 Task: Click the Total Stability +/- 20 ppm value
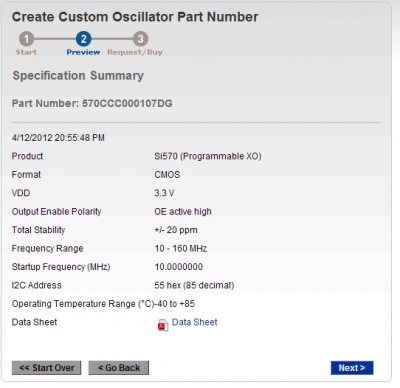176,230
